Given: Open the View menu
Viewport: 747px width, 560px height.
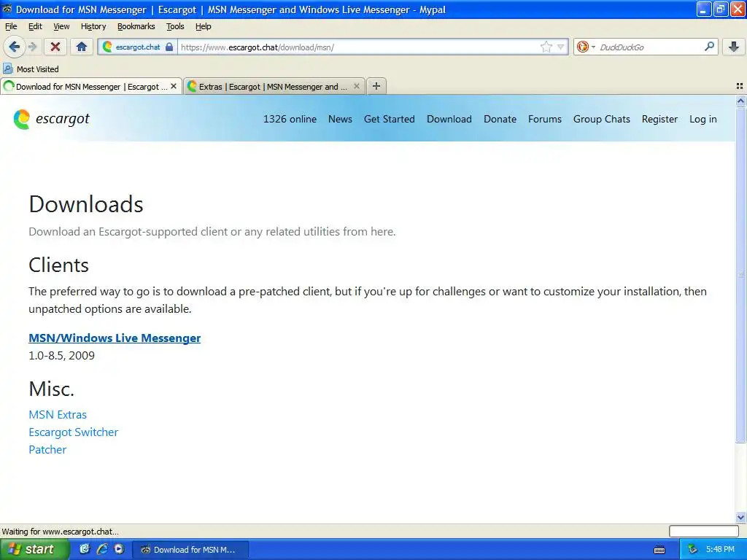Looking at the screenshot, I should pyautogui.click(x=61, y=26).
